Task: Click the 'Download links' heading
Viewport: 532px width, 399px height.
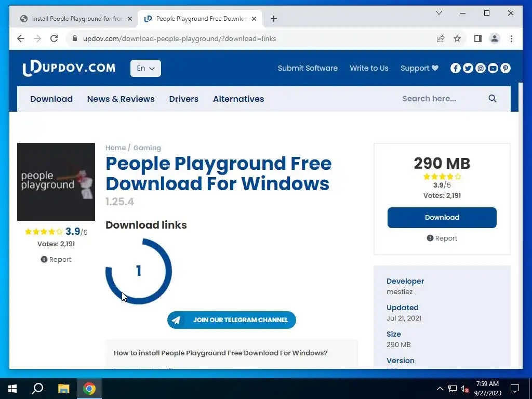Action: (x=146, y=225)
